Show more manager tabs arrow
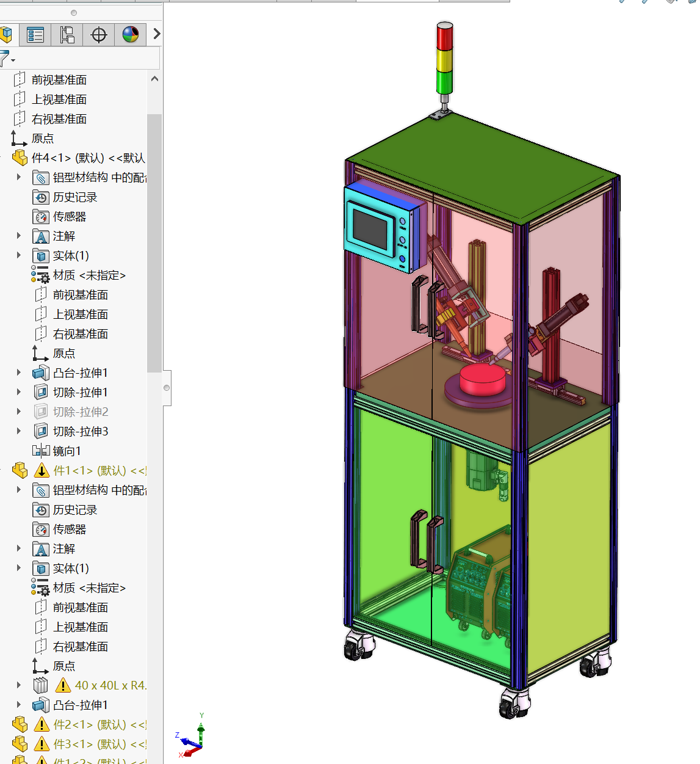 (156, 34)
